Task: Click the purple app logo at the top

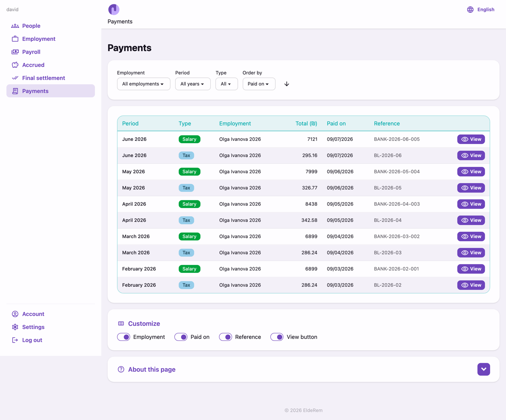Action: click(114, 9)
